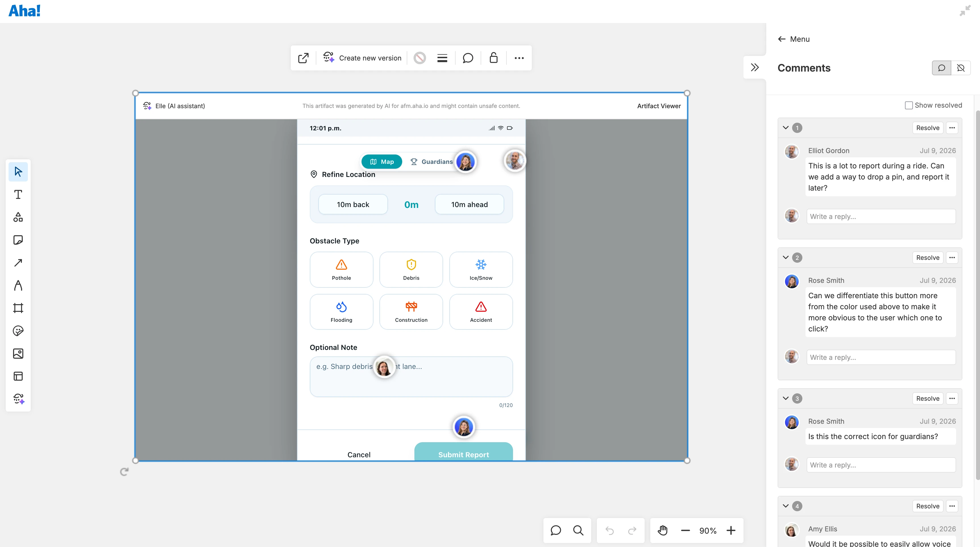Zoom in with plus button
The width and height of the screenshot is (980, 547).
point(731,531)
